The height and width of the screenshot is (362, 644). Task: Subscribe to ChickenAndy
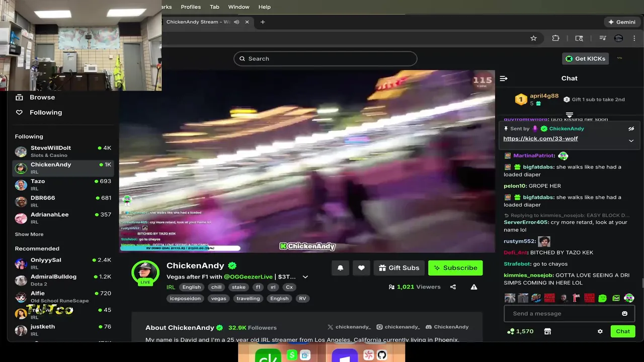click(455, 268)
